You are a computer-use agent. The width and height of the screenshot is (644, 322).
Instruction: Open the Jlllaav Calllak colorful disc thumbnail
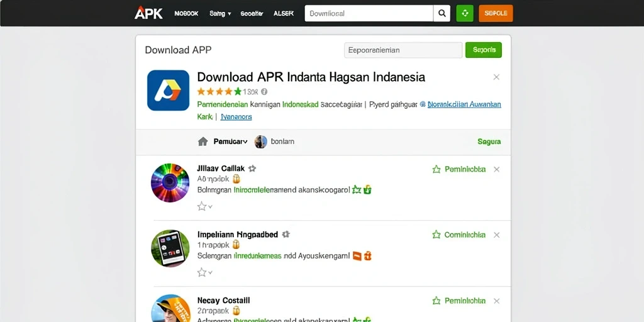click(170, 183)
